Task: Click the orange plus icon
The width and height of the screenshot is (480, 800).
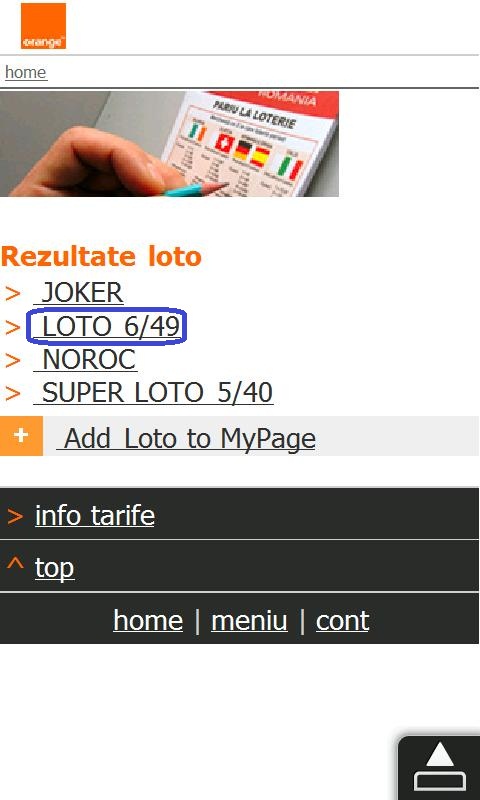Action: (21, 436)
